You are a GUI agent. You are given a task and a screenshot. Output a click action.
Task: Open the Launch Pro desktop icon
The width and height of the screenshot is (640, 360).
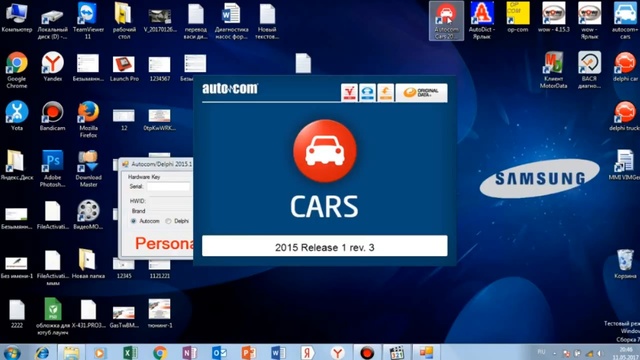pos(124,68)
